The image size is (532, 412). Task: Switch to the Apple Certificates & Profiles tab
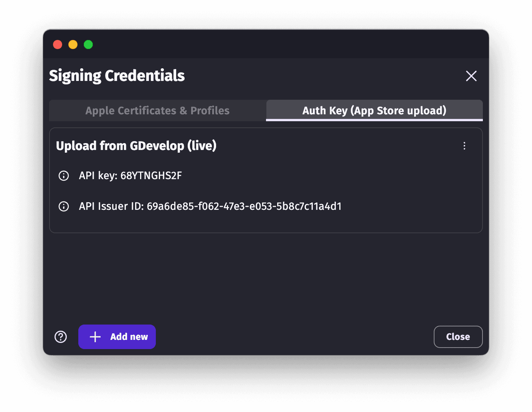(157, 110)
